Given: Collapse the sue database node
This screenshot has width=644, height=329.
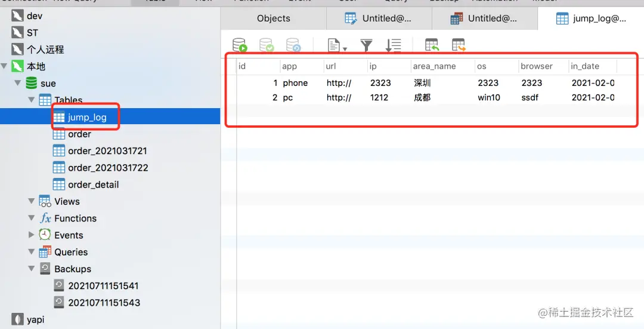Looking at the screenshot, I should pyautogui.click(x=18, y=83).
